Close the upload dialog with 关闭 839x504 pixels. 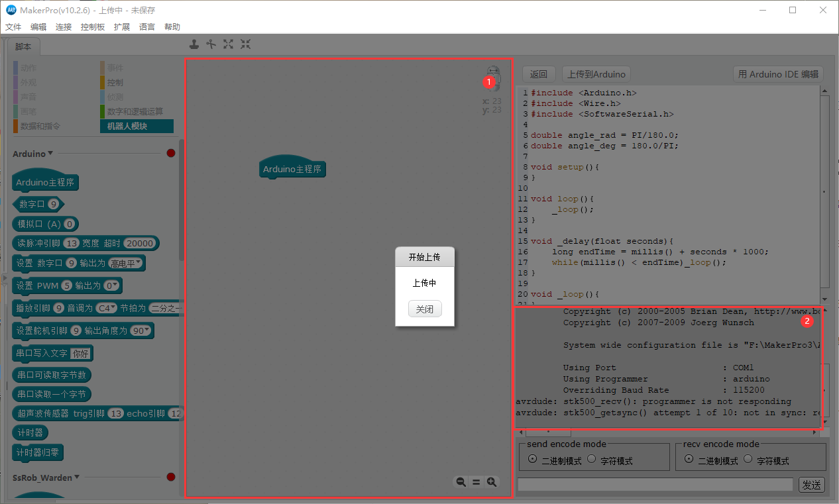pos(425,309)
